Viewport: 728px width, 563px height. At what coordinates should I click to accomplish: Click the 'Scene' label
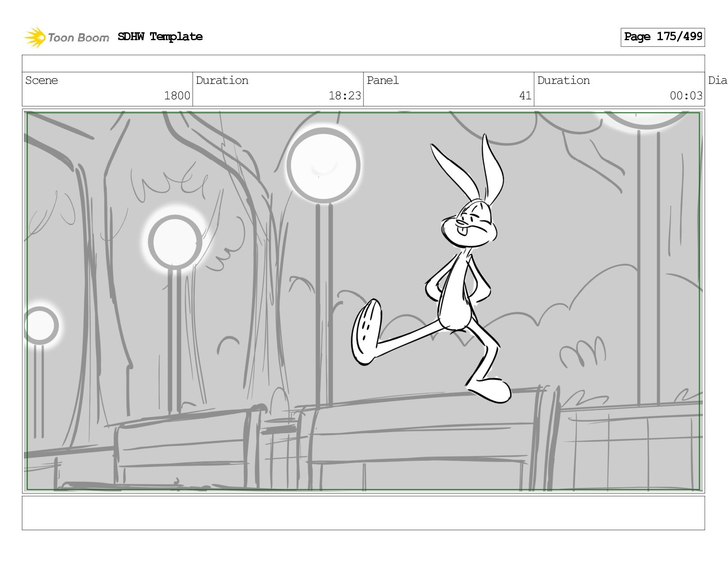pos(41,80)
